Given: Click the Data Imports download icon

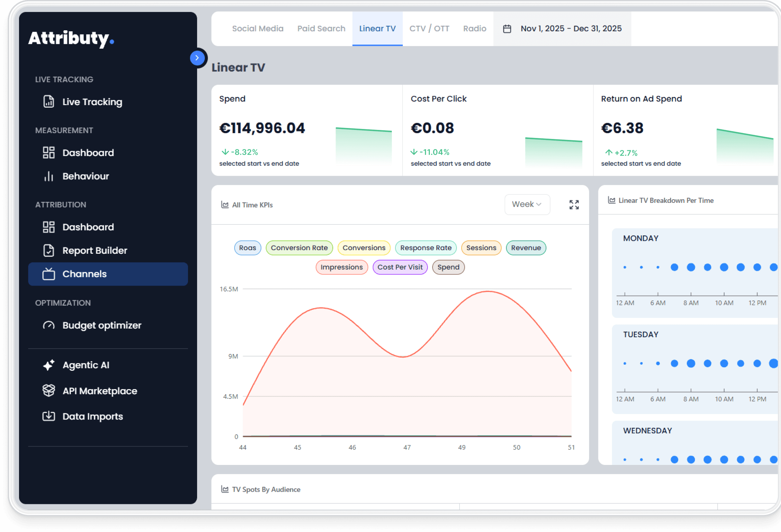Looking at the screenshot, I should click(49, 416).
